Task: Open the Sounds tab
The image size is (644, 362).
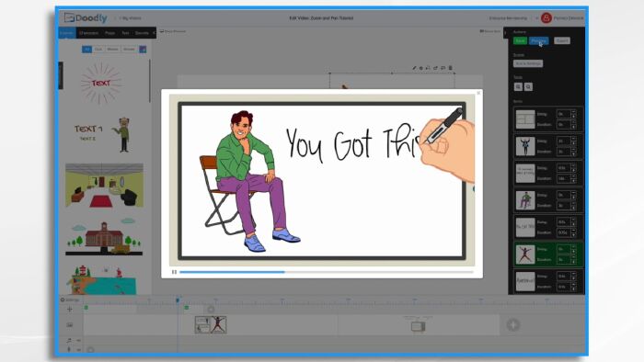Action: [x=142, y=33]
